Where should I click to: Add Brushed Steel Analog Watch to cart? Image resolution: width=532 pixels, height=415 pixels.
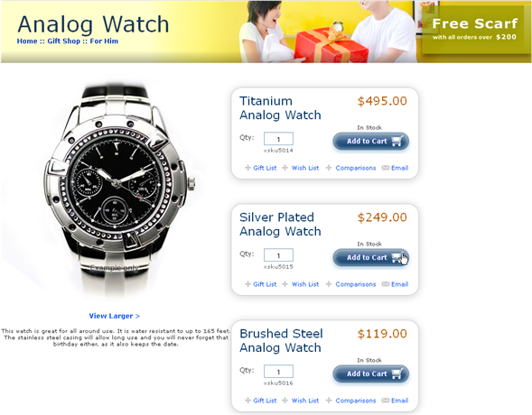[371, 373]
